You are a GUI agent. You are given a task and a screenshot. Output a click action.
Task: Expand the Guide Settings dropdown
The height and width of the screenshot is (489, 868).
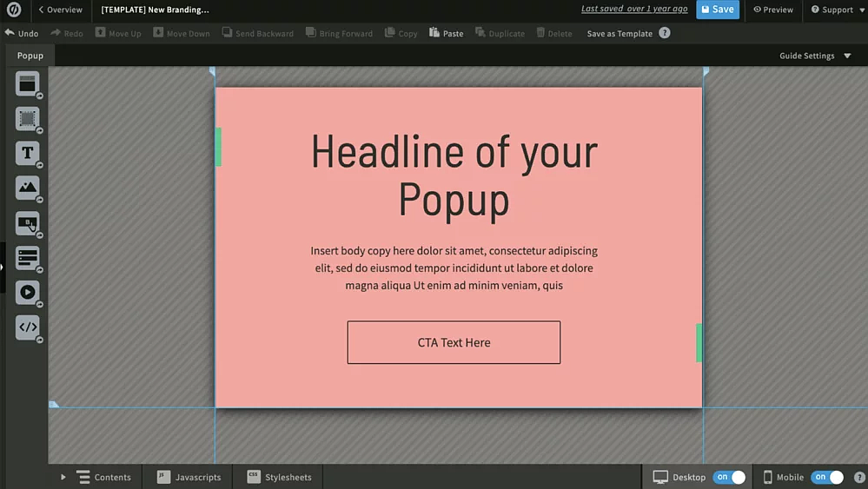click(x=815, y=56)
